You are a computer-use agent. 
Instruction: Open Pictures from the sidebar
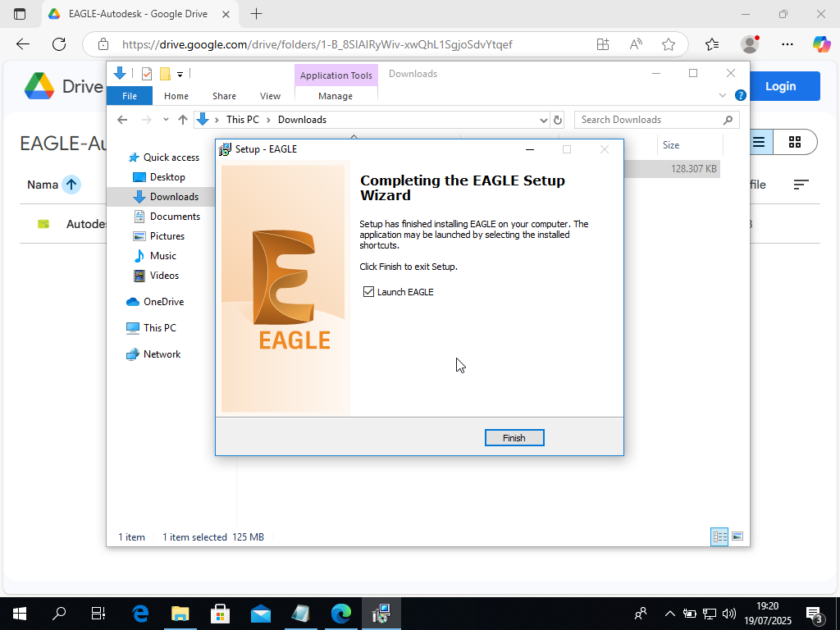[x=167, y=235]
